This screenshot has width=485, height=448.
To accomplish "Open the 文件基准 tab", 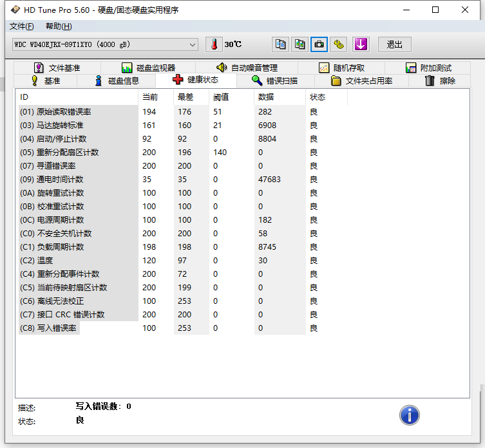I will (57, 68).
